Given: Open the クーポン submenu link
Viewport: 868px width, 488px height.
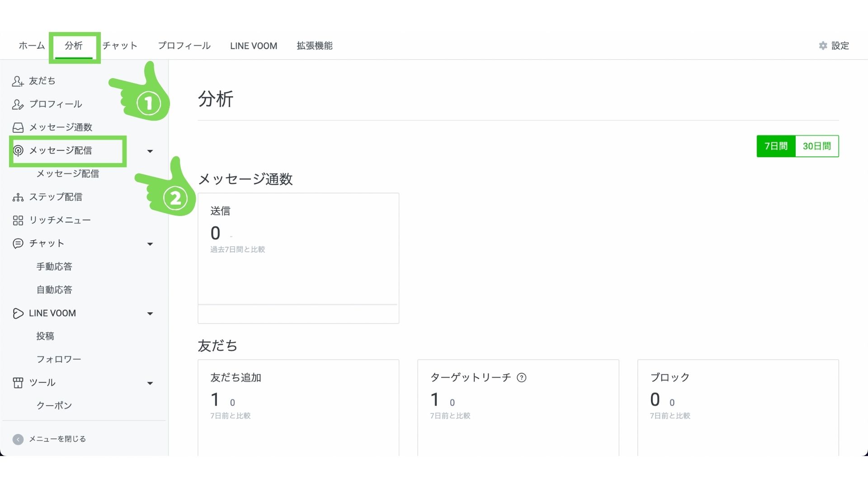Looking at the screenshot, I should (x=54, y=406).
